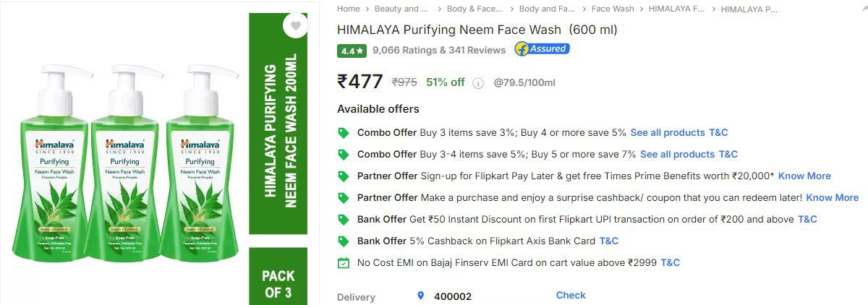This screenshot has height=305, width=868.
Task: Click the first Combo Offer tag icon
Action: (x=344, y=133)
